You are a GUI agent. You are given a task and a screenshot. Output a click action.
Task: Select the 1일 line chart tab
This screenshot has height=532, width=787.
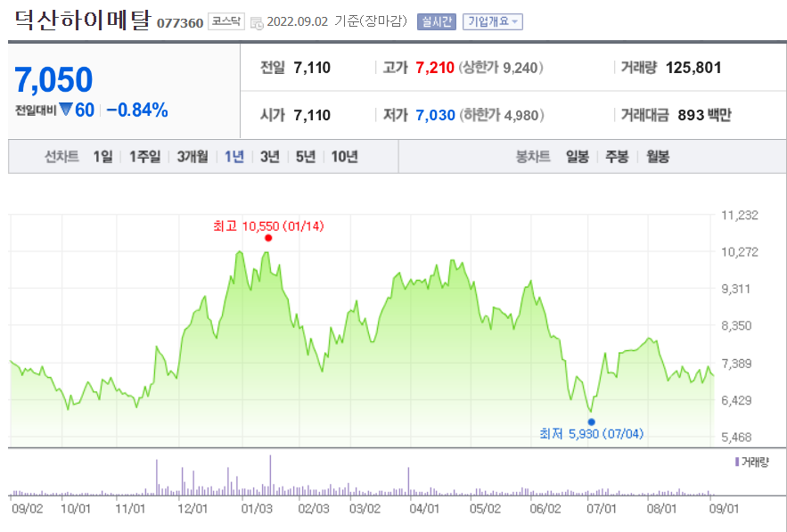point(102,157)
